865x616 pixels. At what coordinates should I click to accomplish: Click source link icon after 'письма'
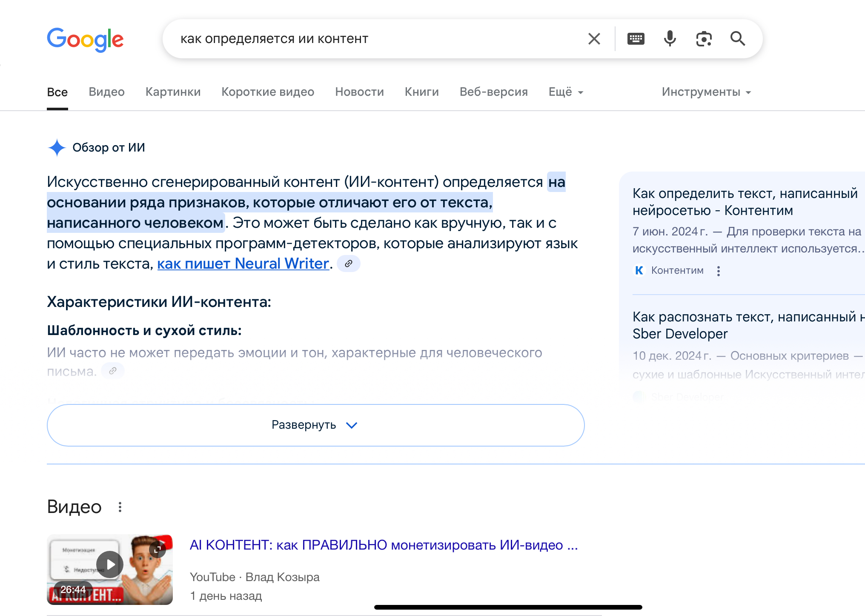pyautogui.click(x=113, y=371)
